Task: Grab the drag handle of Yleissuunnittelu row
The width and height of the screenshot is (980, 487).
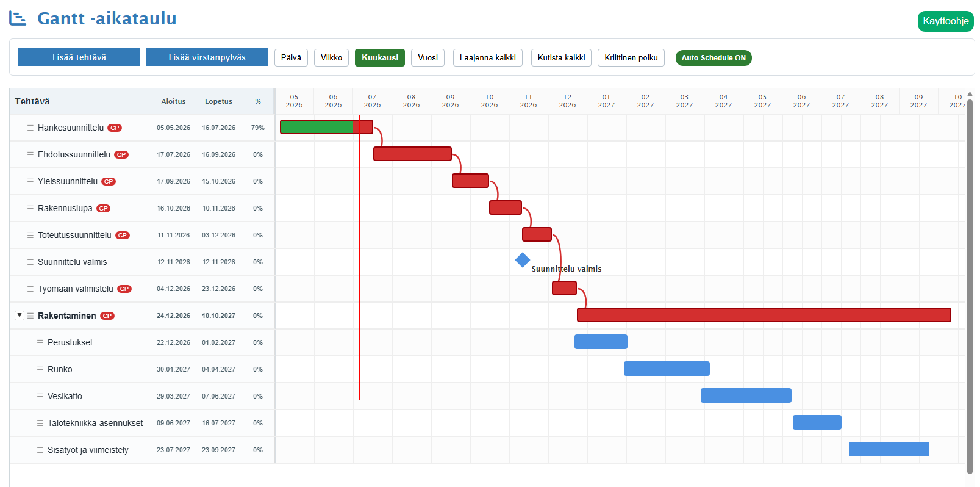Action: pos(30,181)
